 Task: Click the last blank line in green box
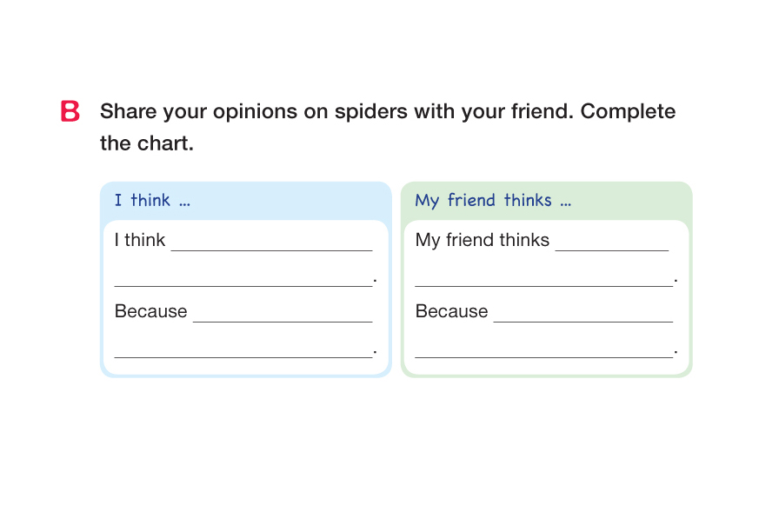(544, 352)
